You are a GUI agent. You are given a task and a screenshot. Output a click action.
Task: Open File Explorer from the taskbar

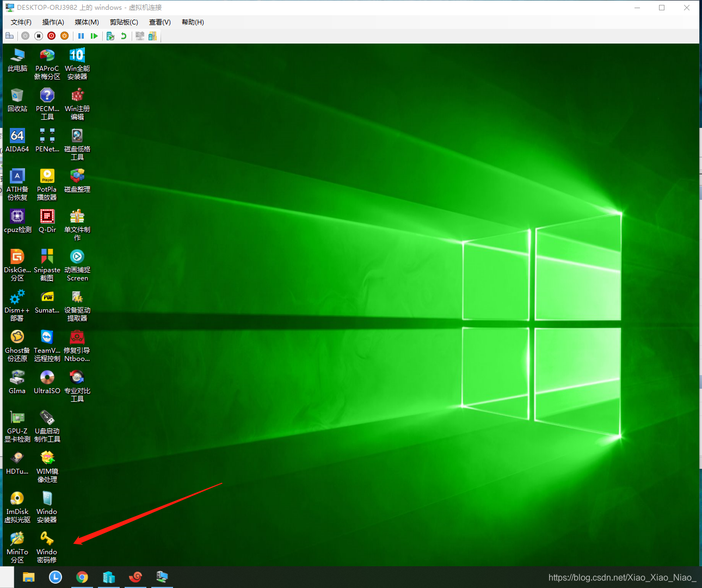(x=29, y=577)
